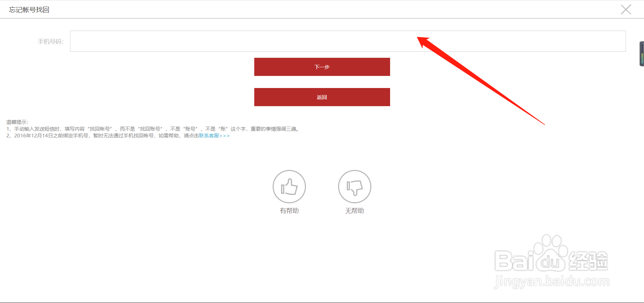
Task: Click tip line 1 about 找回帐号
Action: [153, 129]
